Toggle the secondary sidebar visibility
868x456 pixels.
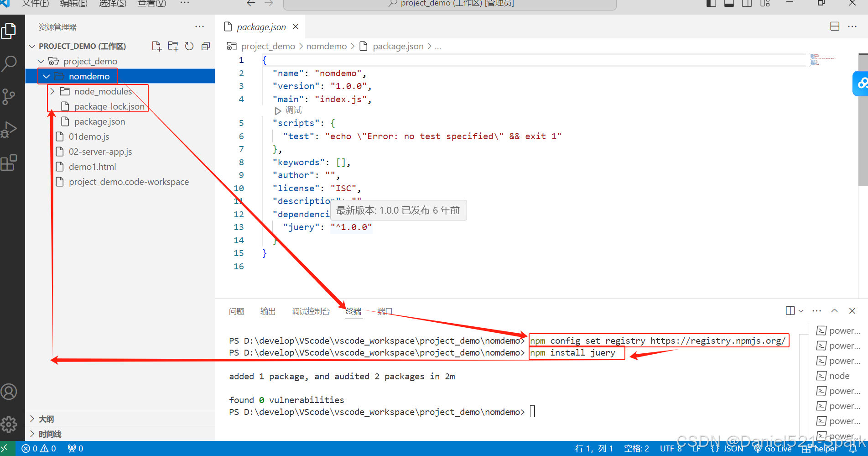tap(747, 3)
